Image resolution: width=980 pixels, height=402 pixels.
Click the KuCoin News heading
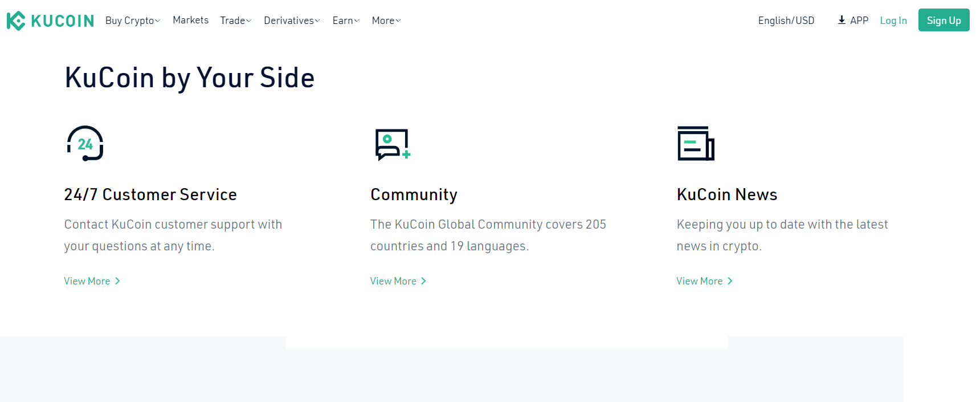tap(727, 194)
